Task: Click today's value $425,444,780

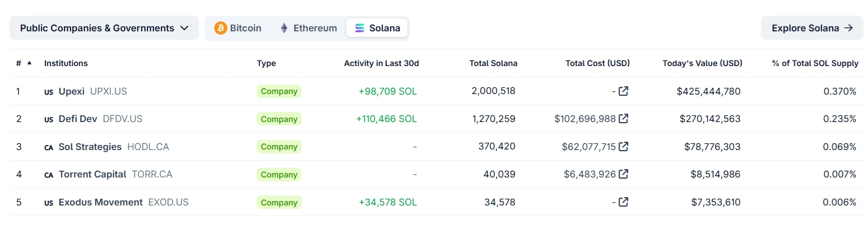Action: [x=709, y=91]
